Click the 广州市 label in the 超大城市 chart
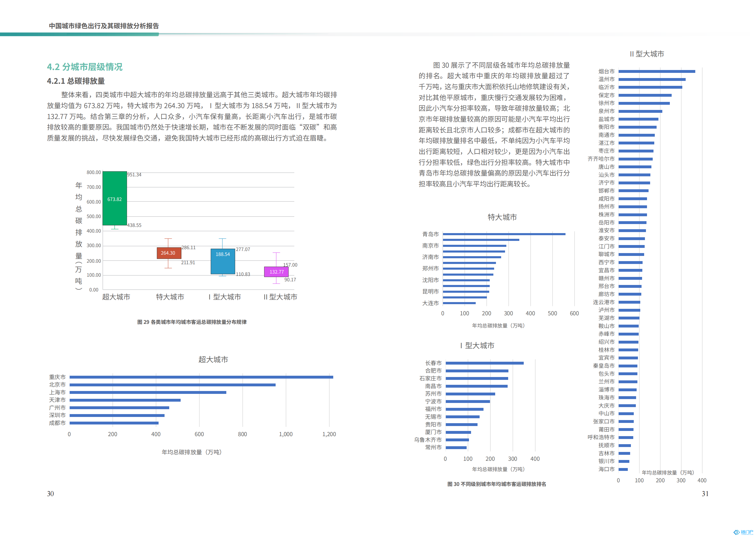The width and height of the screenshot is (756, 537). pyautogui.click(x=57, y=408)
